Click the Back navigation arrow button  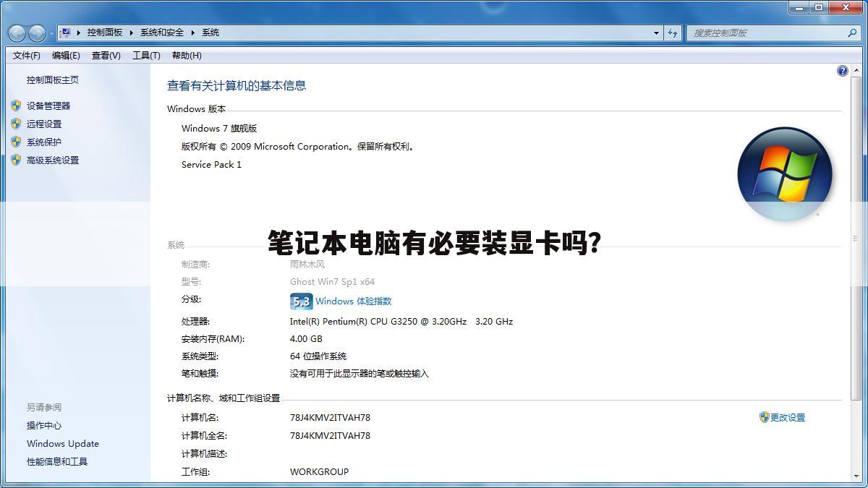[17, 33]
